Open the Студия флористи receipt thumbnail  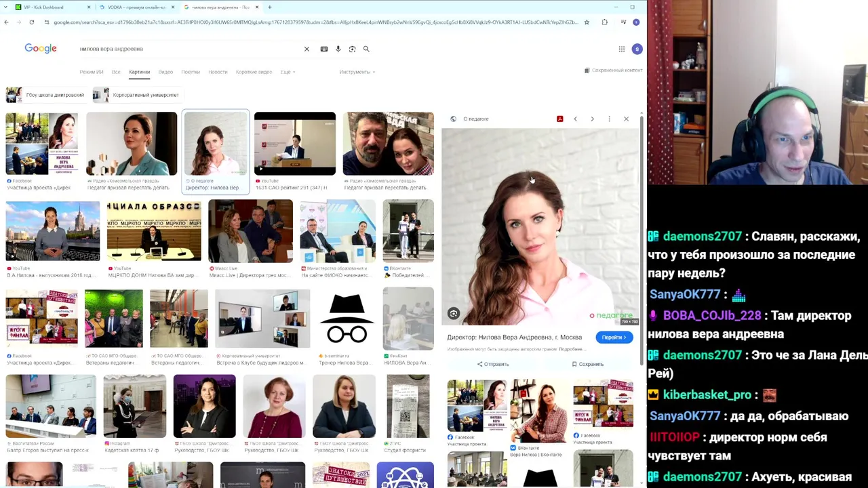click(x=408, y=407)
